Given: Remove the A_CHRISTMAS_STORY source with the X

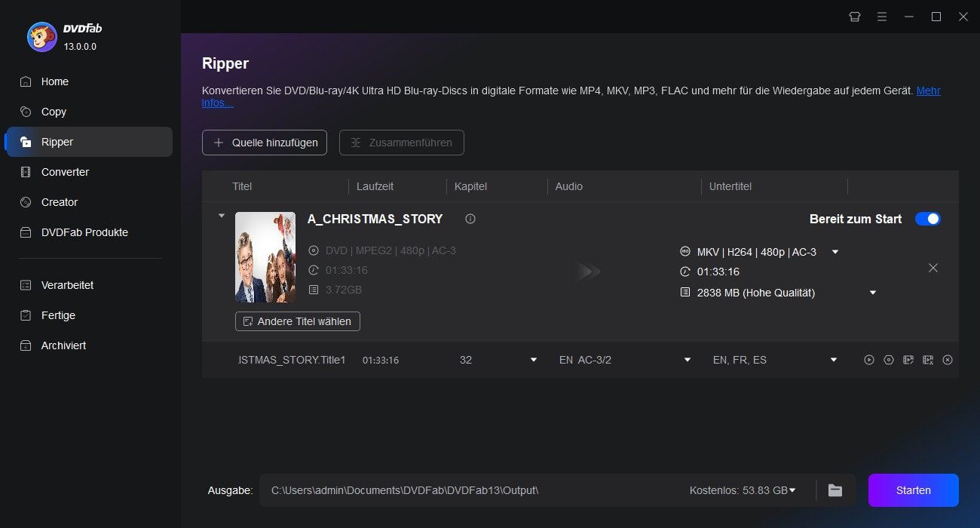Looking at the screenshot, I should click(933, 268).
